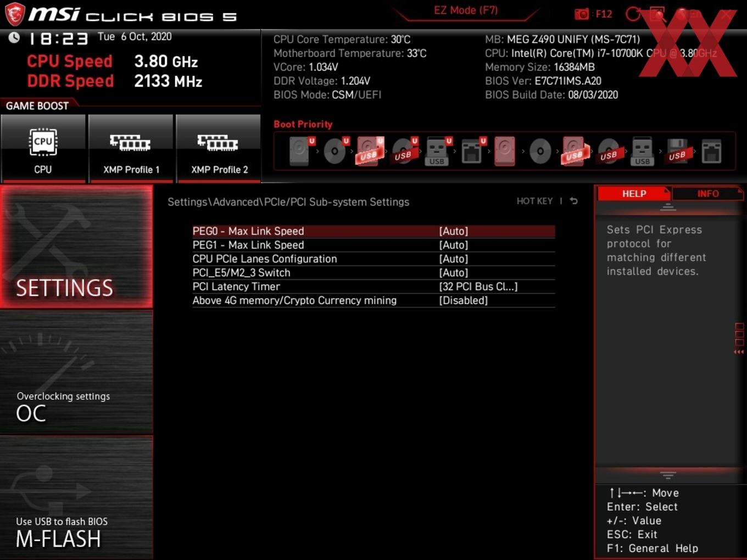Click CPU PCIe Lanes Configuration label

pos(265,259)
